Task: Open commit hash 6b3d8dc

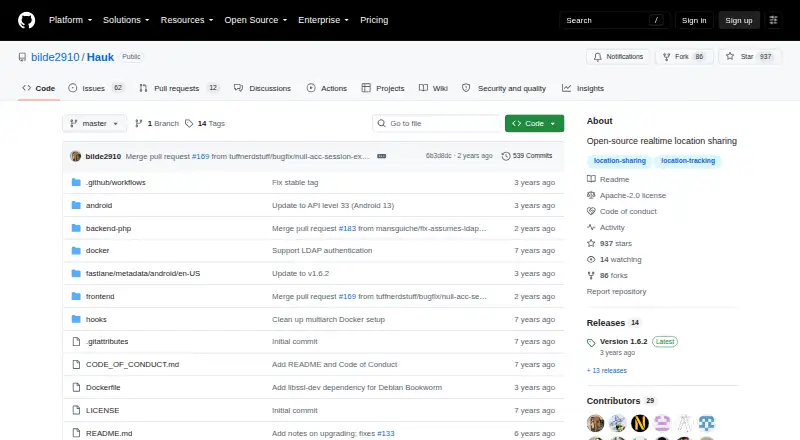Action: click(x=438, y=156)
